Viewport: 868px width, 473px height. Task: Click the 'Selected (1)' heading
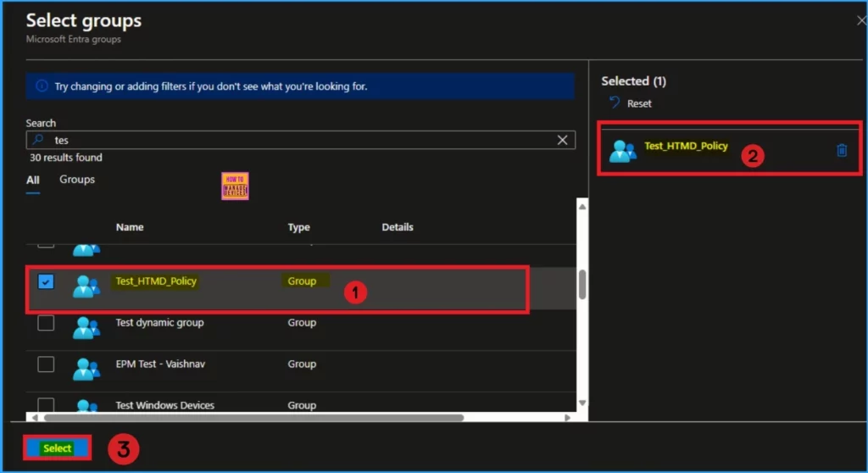[634, 81]
